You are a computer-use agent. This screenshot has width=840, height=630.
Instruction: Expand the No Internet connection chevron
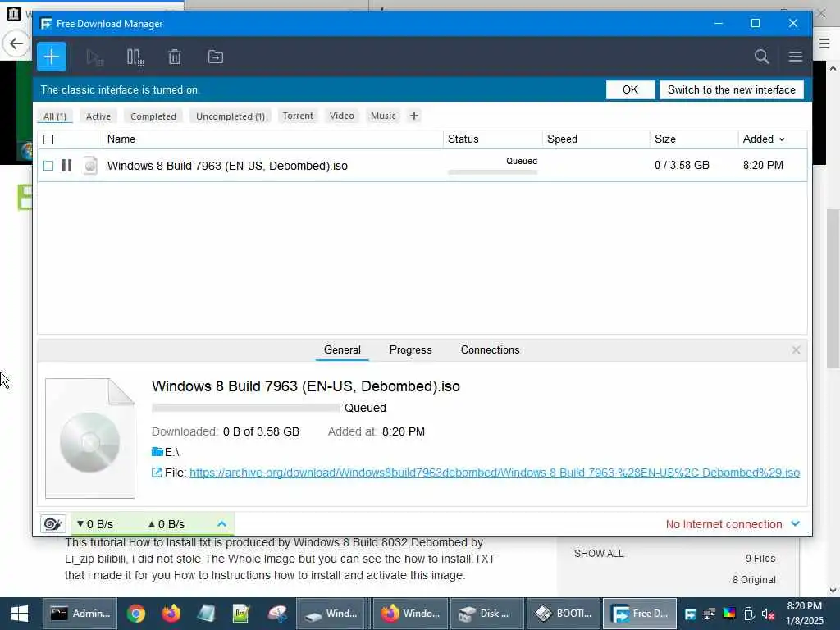pos(796,523)
